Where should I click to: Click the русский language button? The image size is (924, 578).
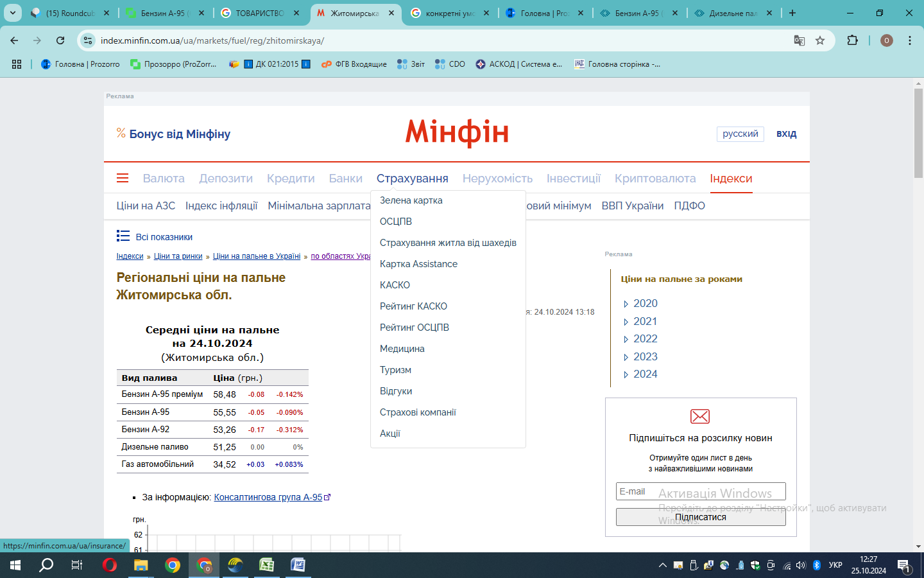pyautogui.click(x=740, y=134)
